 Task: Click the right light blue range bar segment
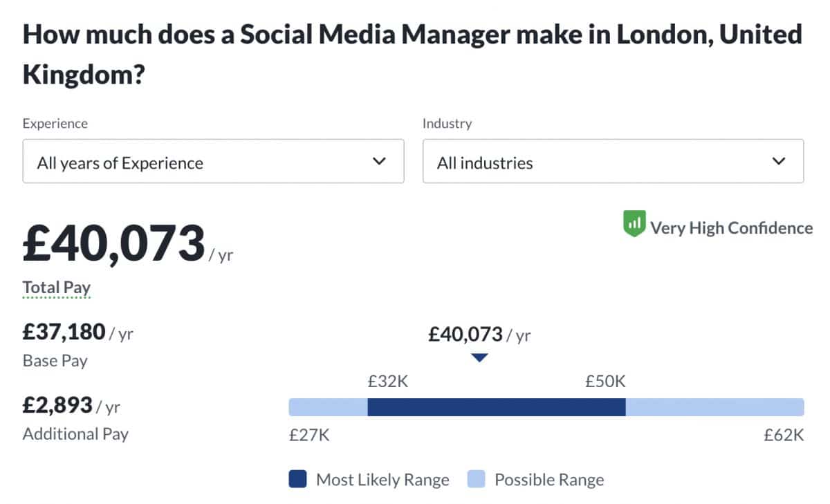click(x=714, y=407)
